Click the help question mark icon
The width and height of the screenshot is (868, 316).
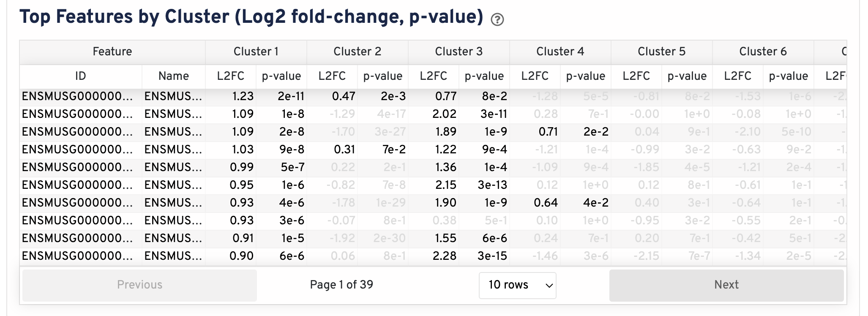pyautogui.click(x=497, y=19)
